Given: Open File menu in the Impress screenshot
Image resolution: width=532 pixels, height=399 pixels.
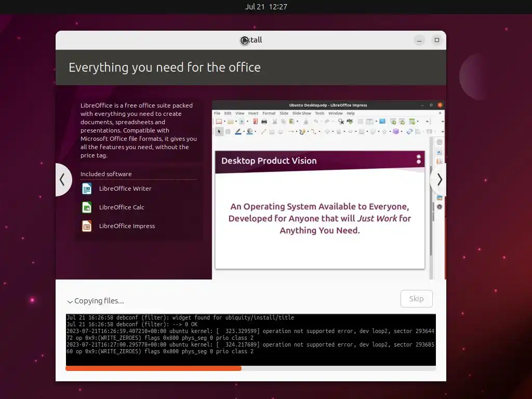Looking at the screenshot, I should click(x=217, y=113).
